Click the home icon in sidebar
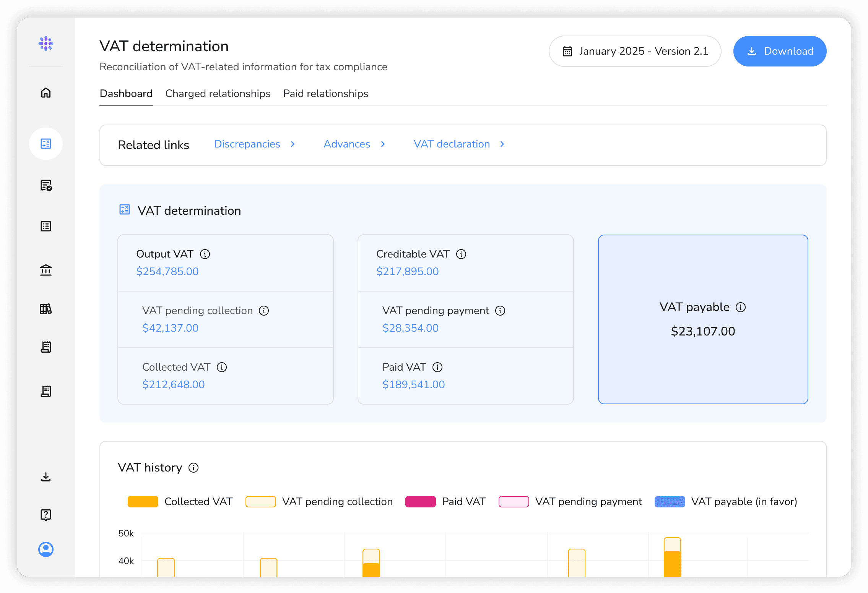The image size is (868, 593). pyautogui.click(x=46, y=93)
